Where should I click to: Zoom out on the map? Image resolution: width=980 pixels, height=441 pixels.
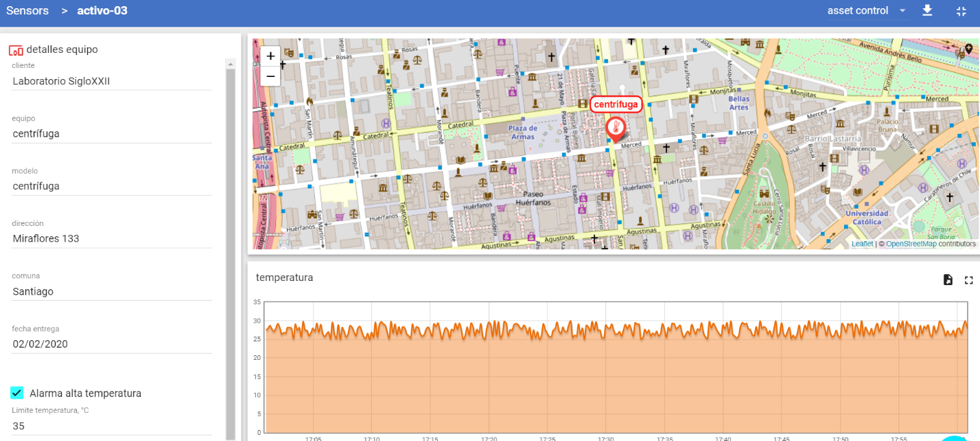(x=270, y=76)
